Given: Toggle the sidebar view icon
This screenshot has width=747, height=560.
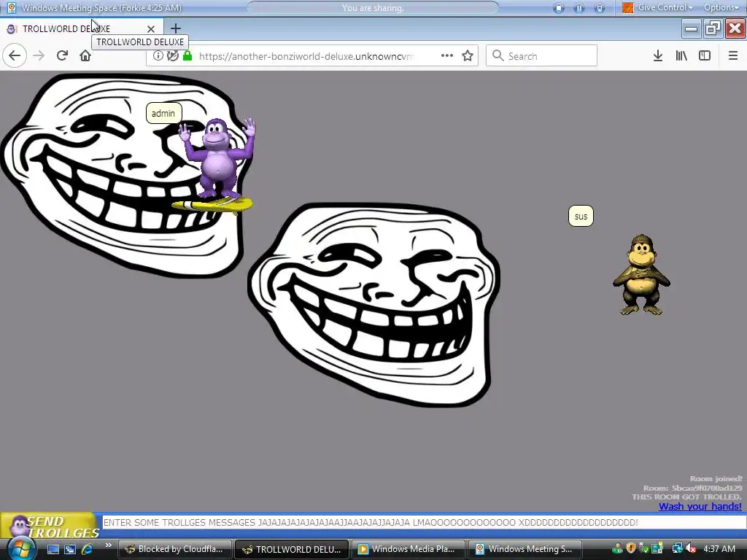Looking at the screenshot, I should click(705, 55).
